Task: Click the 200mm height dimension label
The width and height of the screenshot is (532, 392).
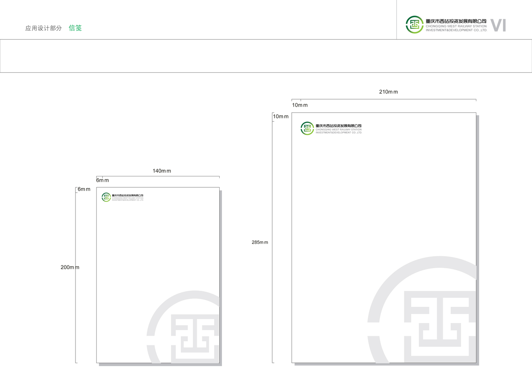Action: 70,267
